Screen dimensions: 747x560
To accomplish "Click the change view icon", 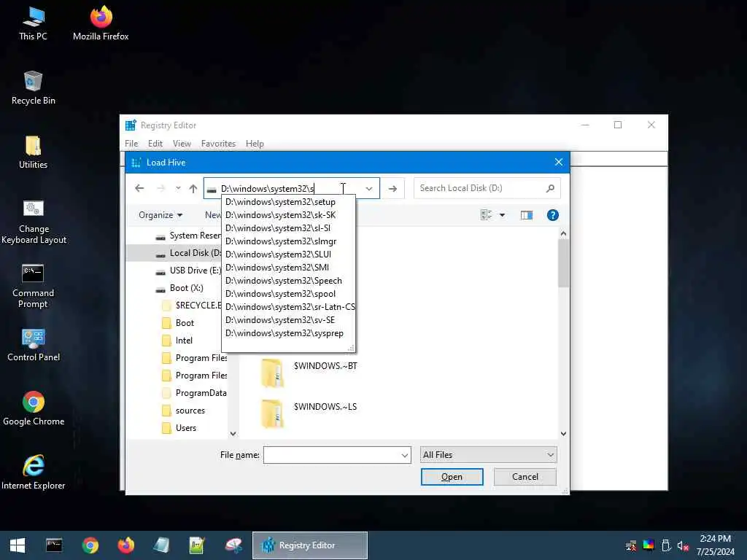I will [x=486, y=215].
